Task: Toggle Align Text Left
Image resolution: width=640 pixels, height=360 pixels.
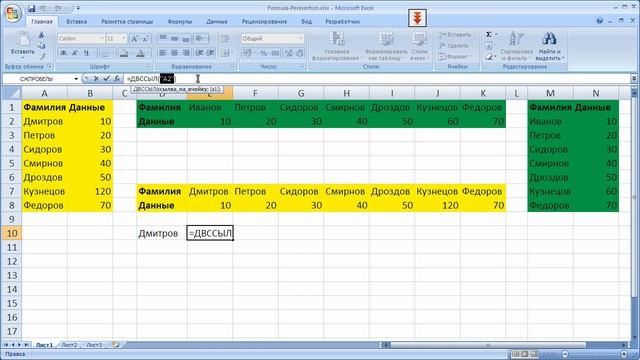Action: (x=163, y=53)
